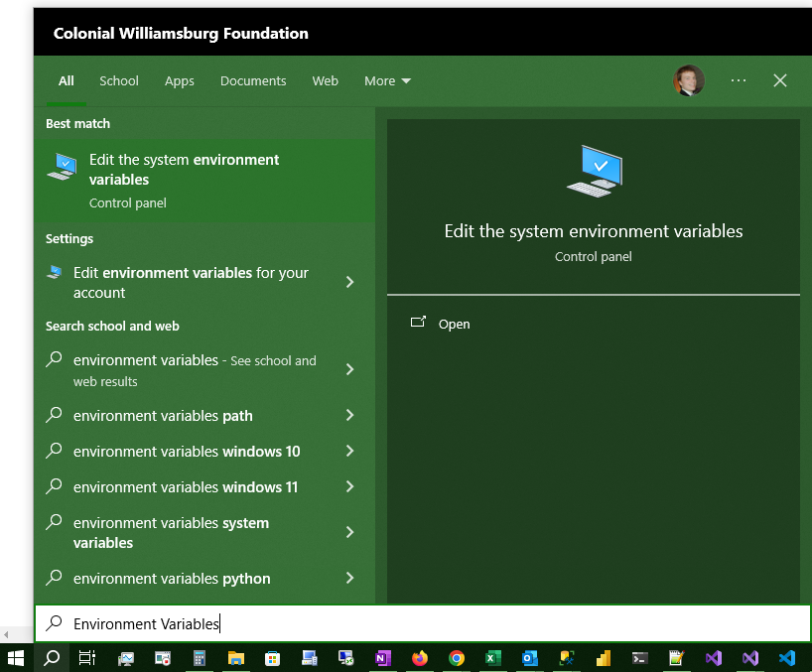The height and width of the screenshot is (672, 812).
Task: Expand the More filter dropdown
Action: 387,80
